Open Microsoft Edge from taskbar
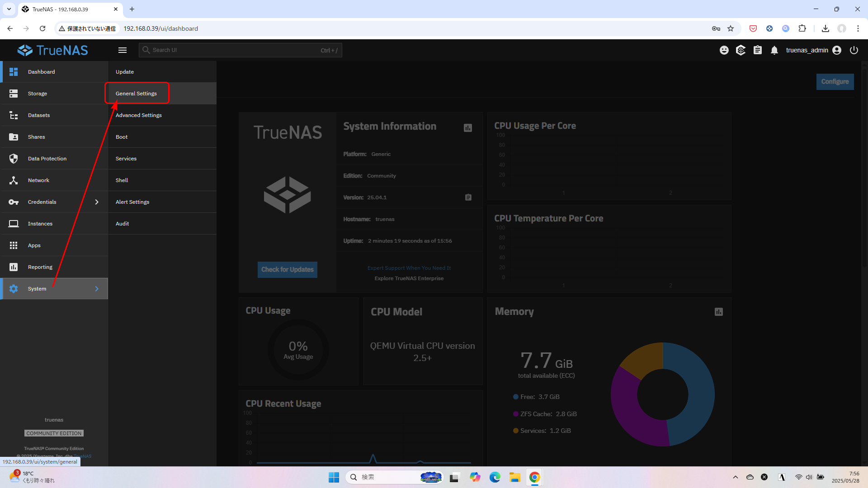Screen dimensions: 868x488 tap(495, 477)
